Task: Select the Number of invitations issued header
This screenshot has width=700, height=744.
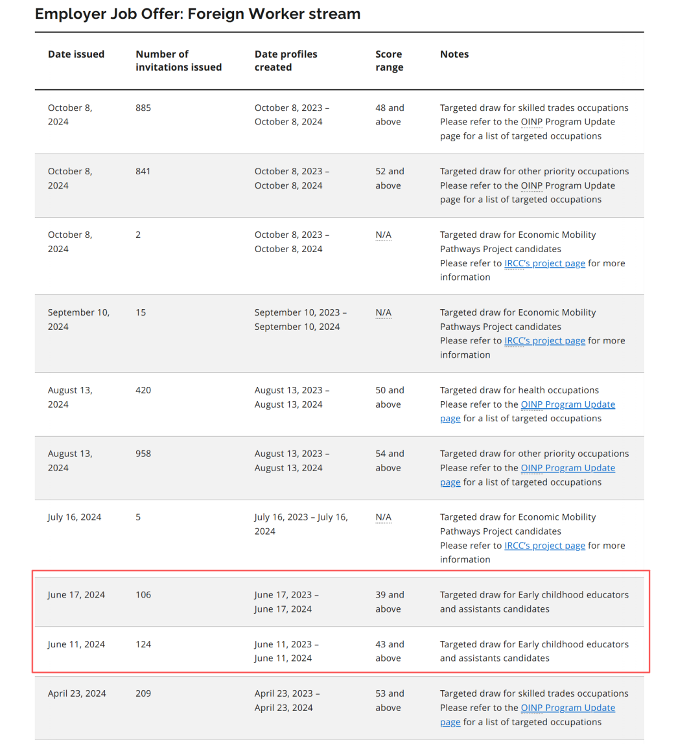Action: 178,61
